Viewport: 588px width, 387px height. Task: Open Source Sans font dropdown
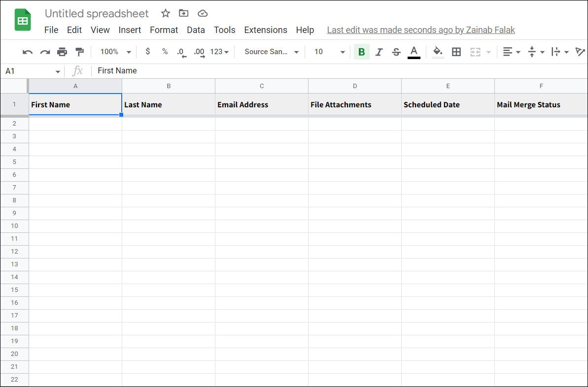pyautogui.click(x=272, y=52)
